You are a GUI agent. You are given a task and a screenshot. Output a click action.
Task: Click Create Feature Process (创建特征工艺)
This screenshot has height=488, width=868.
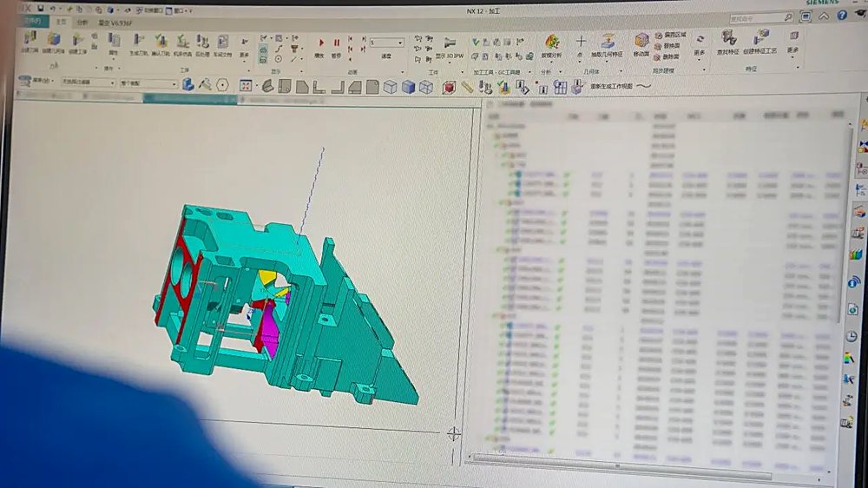coord(759,42)
